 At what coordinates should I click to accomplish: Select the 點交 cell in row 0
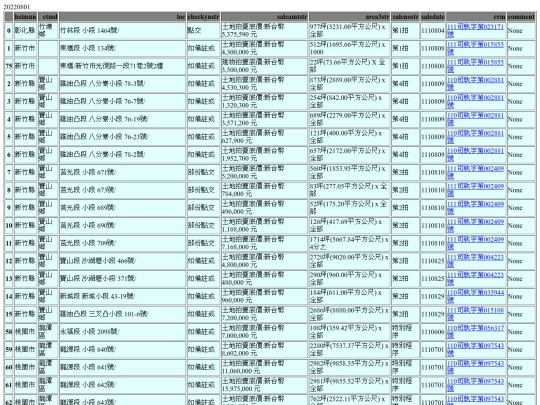coord(203,30)
